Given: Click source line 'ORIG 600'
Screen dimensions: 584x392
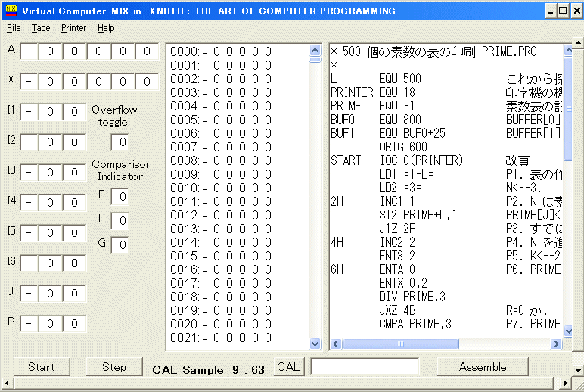Looking at the screenshot, I should click(403, 147).
